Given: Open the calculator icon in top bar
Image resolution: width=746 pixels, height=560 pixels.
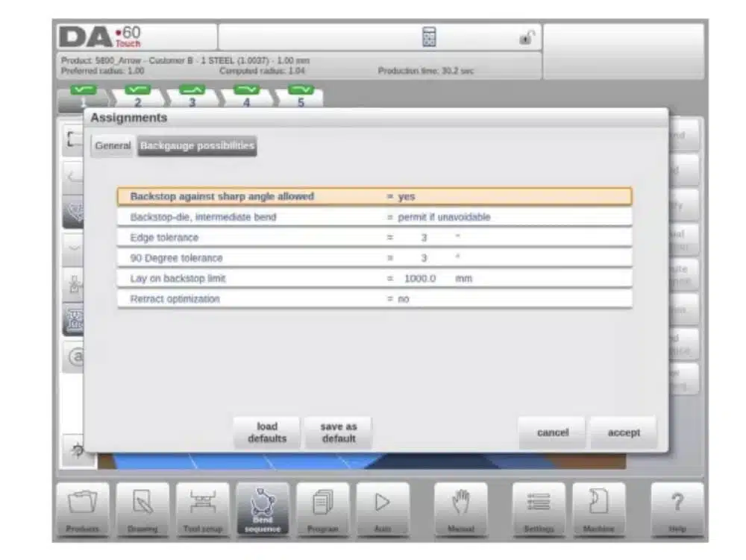Looking at the screenshot, I should pos(429,37).
